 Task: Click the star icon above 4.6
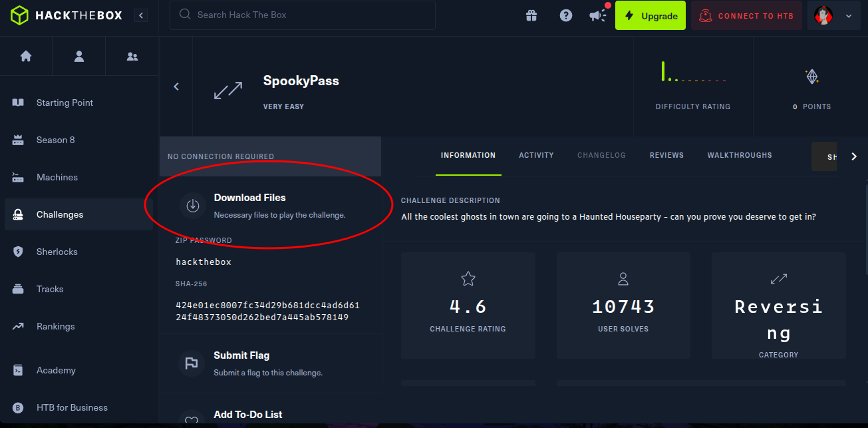coord(468,278)
